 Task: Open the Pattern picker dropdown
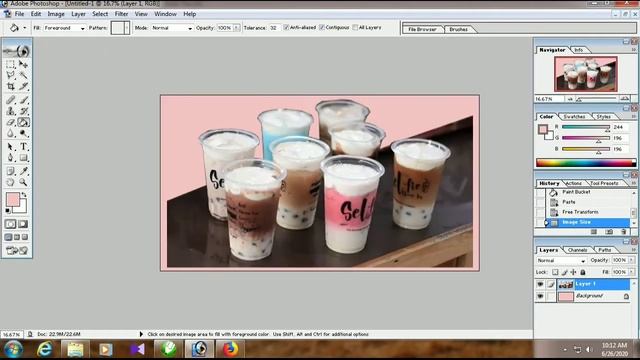pos(127,28)
